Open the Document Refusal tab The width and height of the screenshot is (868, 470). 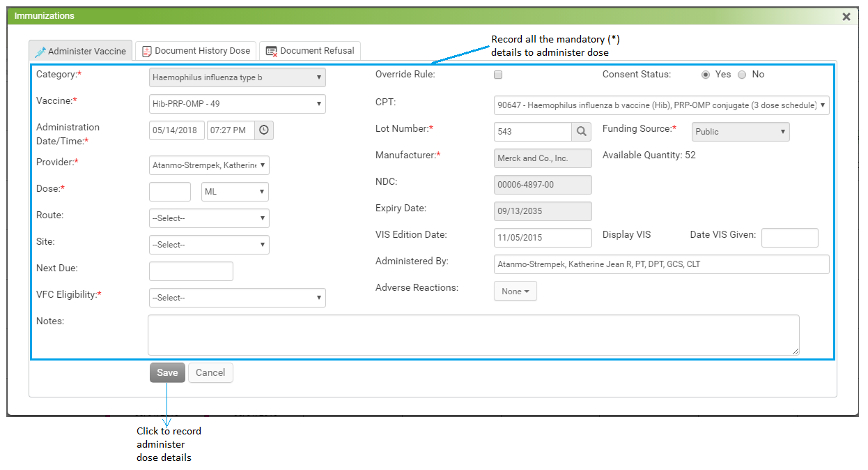pyautogui.click(x=310, y=51)
